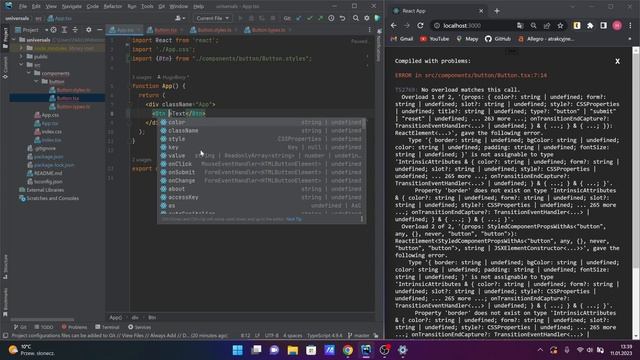Switch to Button.types.ts editor tab
Viewport: 640px width, 360px height.
pos(268,30)
